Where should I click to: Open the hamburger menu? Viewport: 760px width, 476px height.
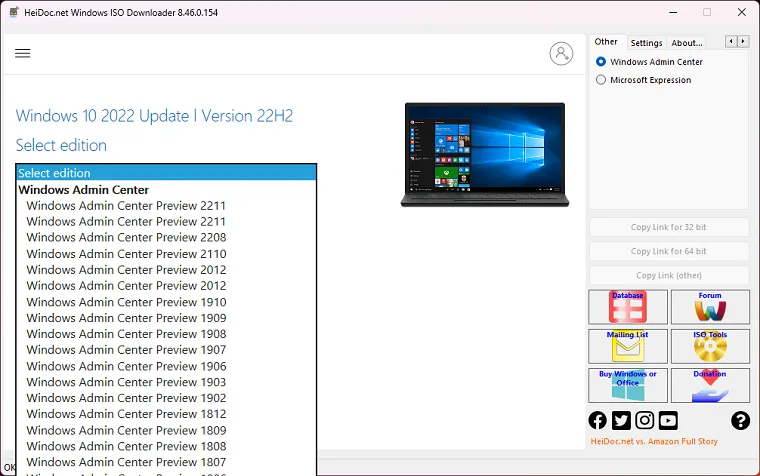click(22, 53)
